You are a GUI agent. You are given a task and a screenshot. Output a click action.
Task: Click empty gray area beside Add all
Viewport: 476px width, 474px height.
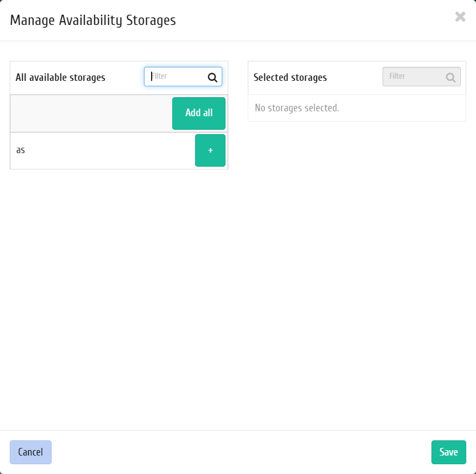coord(91,113)
